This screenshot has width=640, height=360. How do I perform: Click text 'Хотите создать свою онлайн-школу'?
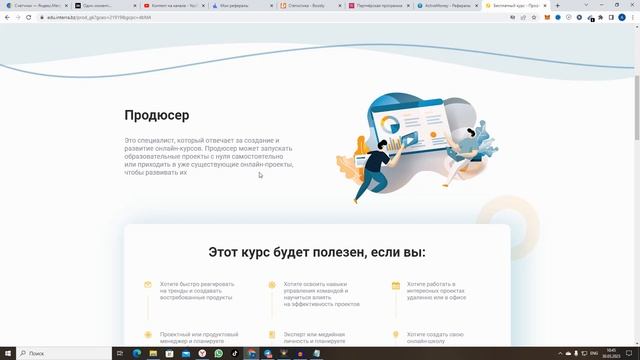tap(435, 338)
